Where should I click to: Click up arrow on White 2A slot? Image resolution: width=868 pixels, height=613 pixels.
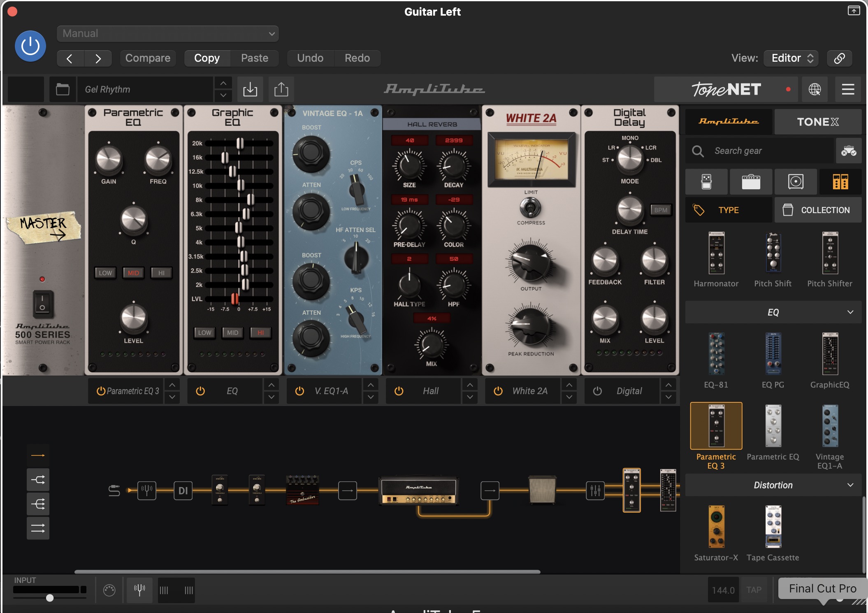(569, 385)
